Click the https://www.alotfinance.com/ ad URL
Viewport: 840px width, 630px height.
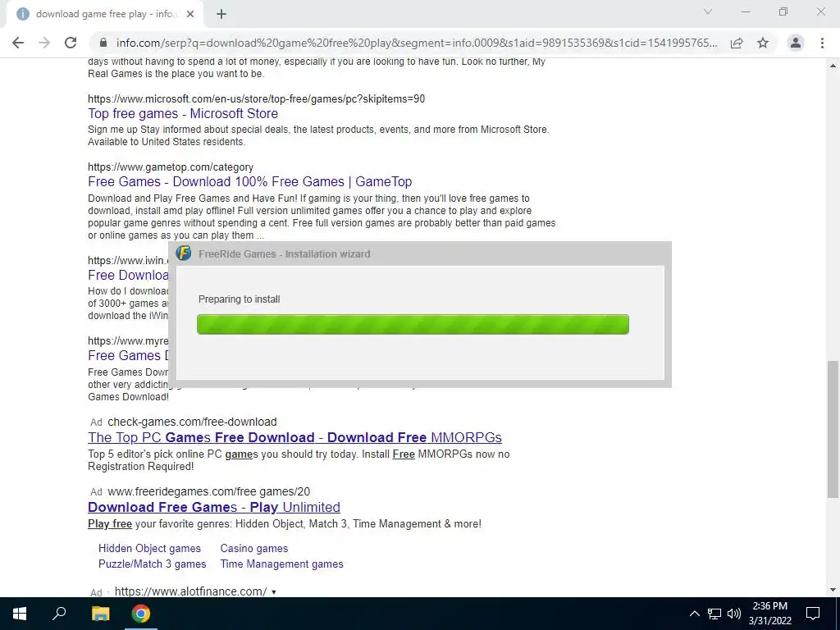190,591
